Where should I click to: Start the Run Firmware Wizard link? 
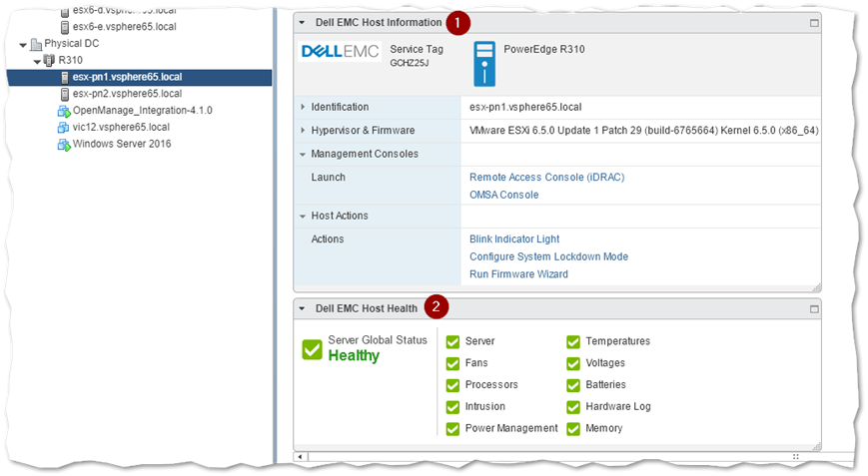518,274
